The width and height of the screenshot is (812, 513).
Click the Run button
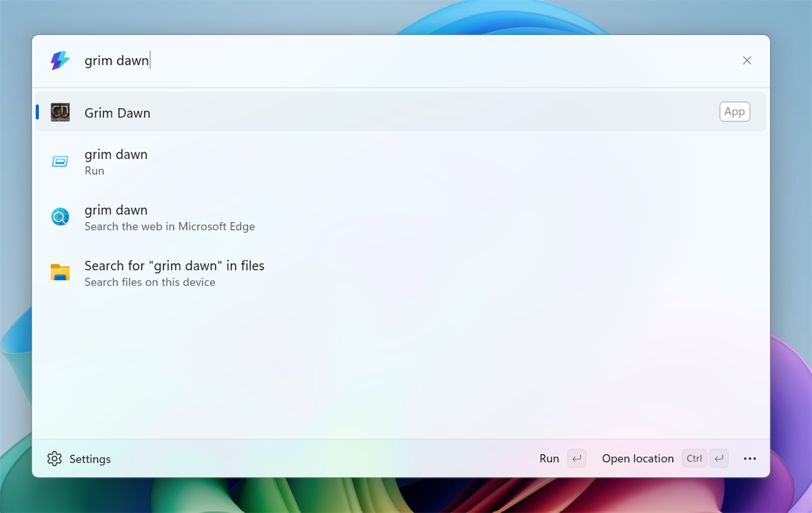[x=562, y=458]
